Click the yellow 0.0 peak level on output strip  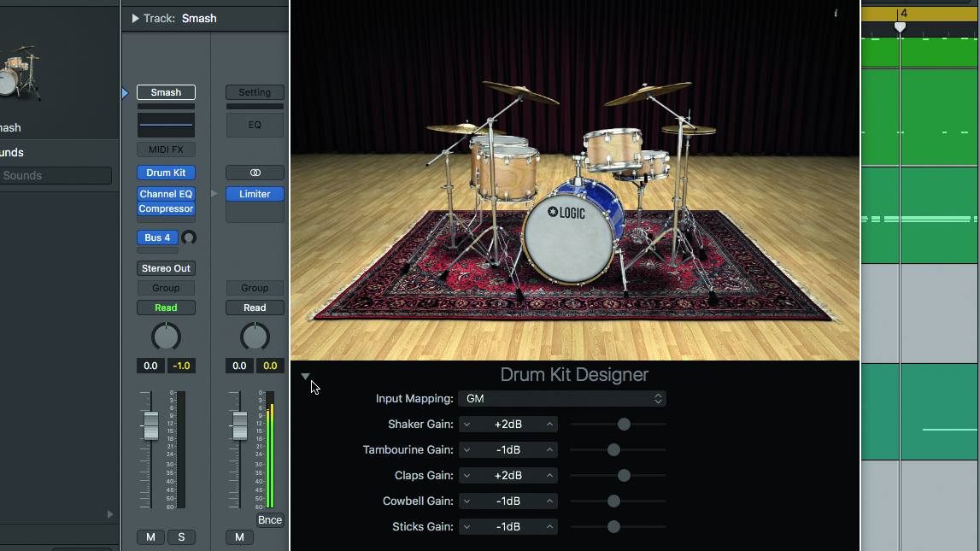pos(270,366)
